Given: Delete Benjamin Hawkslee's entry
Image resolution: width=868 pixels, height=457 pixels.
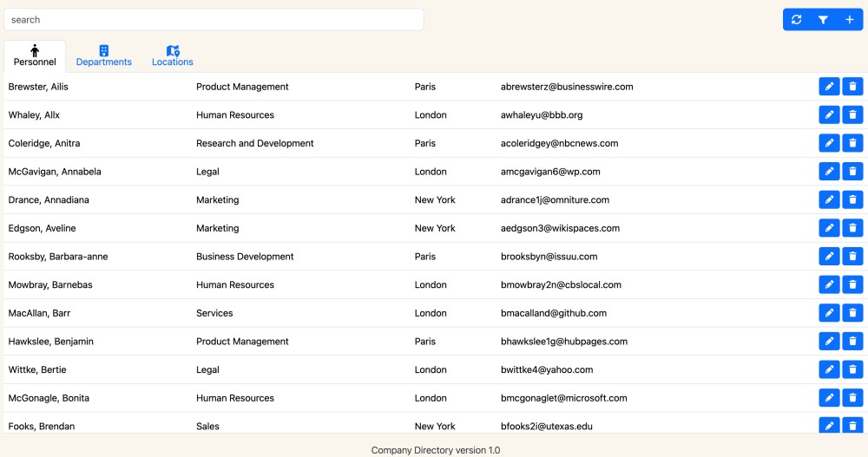Looking at the screenshot, I should point(852,342).
